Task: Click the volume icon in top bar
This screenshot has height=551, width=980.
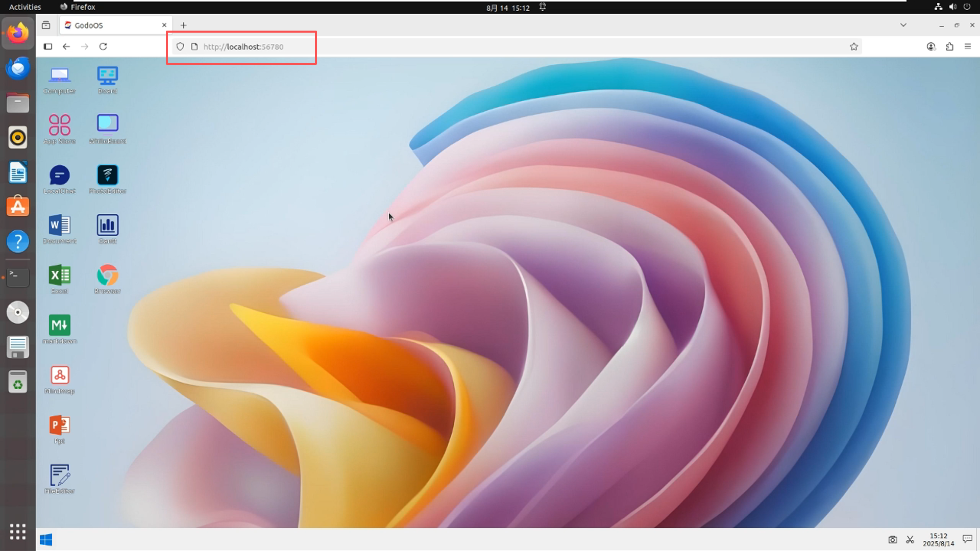Action: pos(952,7)
